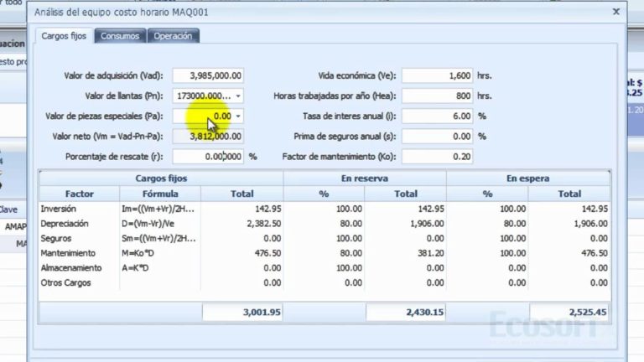Open the Operación tab

(173, 36)
